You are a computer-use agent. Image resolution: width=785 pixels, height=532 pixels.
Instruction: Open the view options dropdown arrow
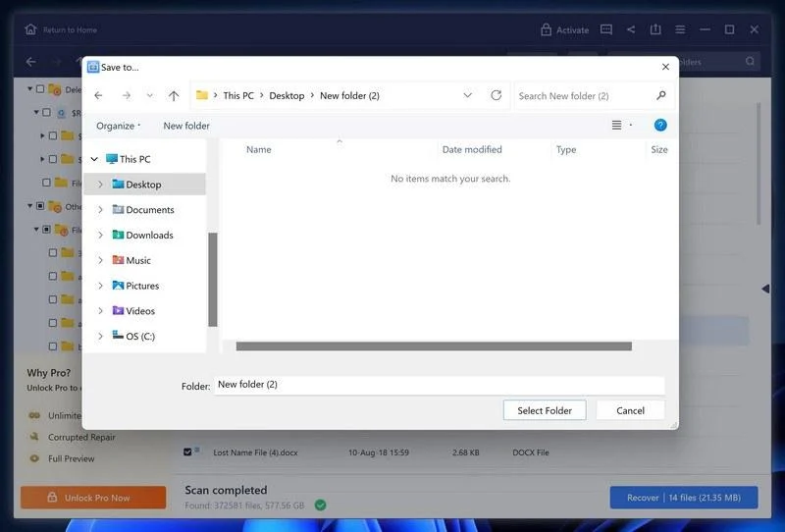(631, 126)
